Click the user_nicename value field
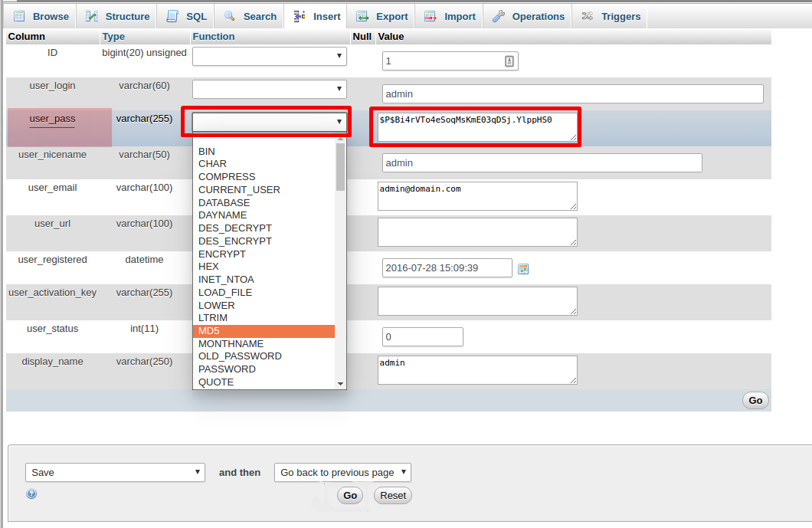This screenshot has width=812, height=528. point(542,162)
